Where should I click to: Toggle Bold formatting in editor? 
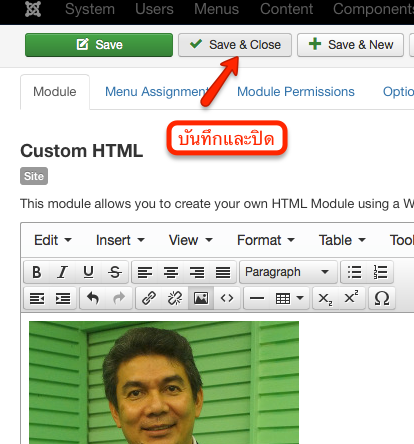(x=37, y=272)
